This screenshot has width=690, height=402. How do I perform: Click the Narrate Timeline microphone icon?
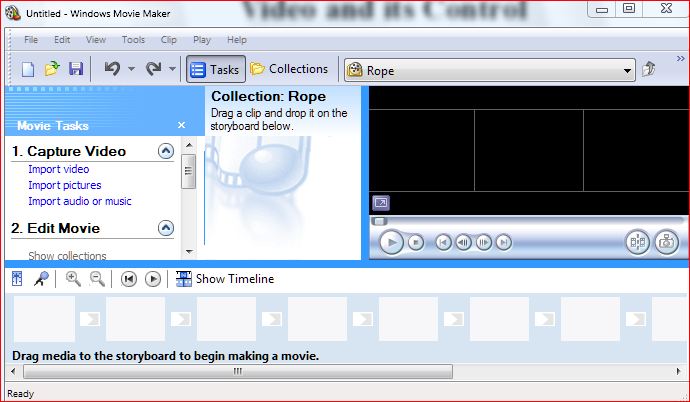click(x=41, y=279)
